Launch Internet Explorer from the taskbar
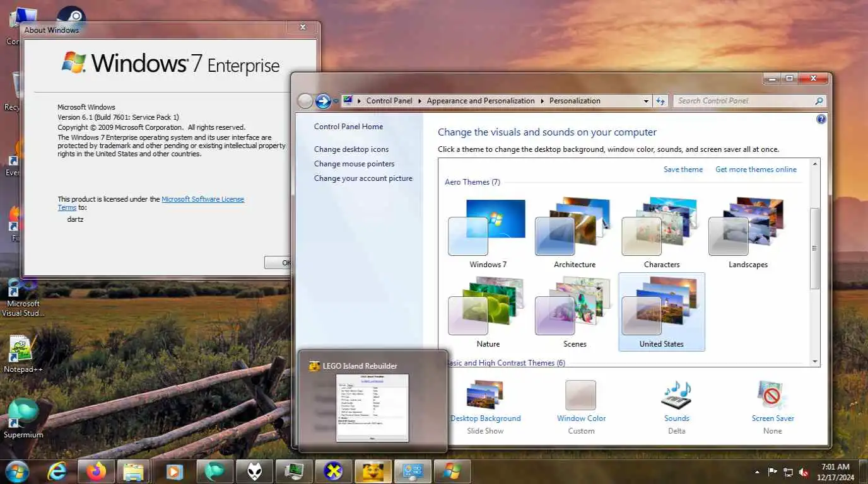This screenshot has height=484, width=868. (x=57, y=471)
